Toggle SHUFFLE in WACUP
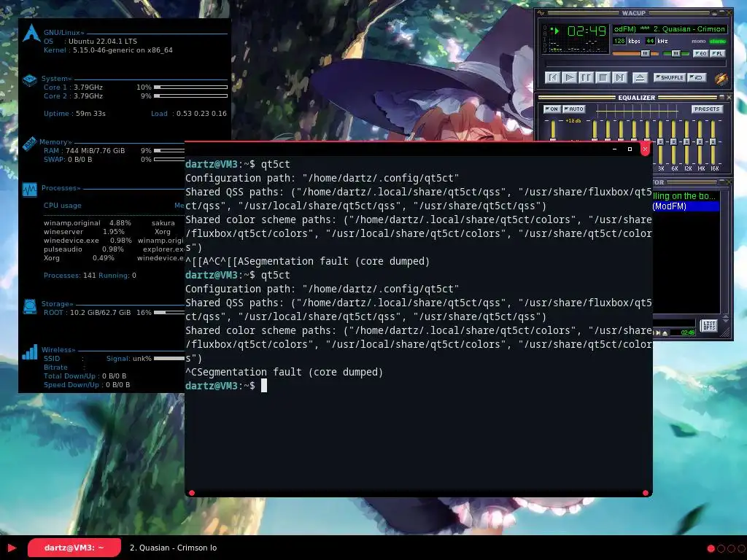The height and width of the screenshot is (560, 747). tap(670, 77)
